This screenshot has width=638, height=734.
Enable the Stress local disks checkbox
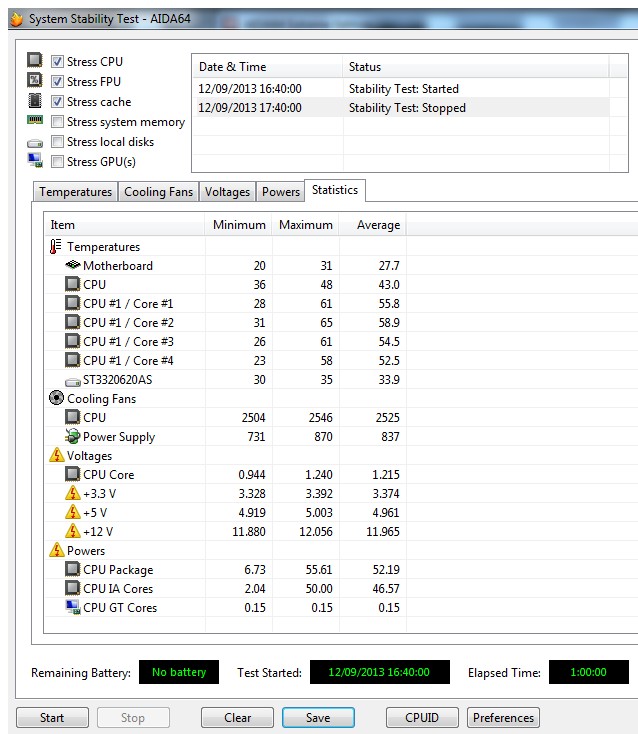[57, 141]
